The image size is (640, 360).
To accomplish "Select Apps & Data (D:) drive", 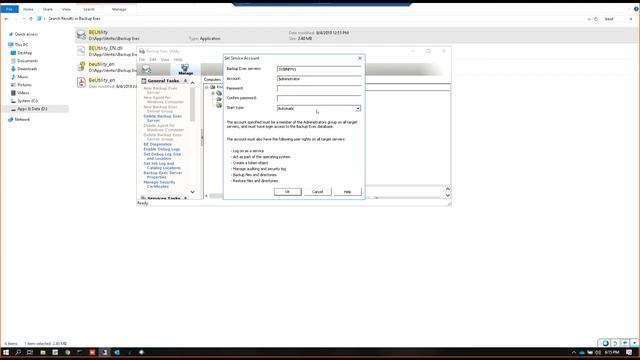I will (x=32, y=109).
